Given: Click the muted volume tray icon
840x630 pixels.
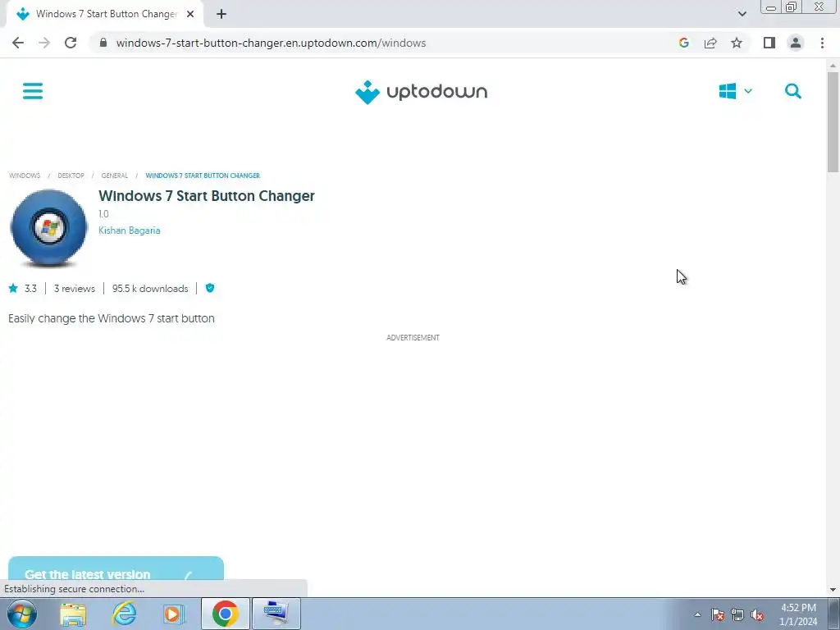Looking at the screenshot, I should pyautogui.click(x=757, y=614).
